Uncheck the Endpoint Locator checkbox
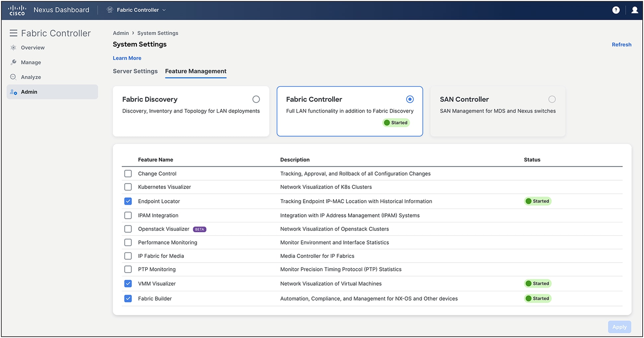Viewport: 644px width, 338px height. coord(128,201)
